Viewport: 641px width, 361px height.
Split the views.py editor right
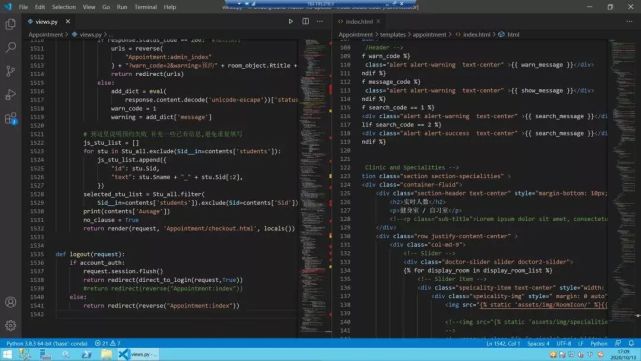click(x=305, y=21)
